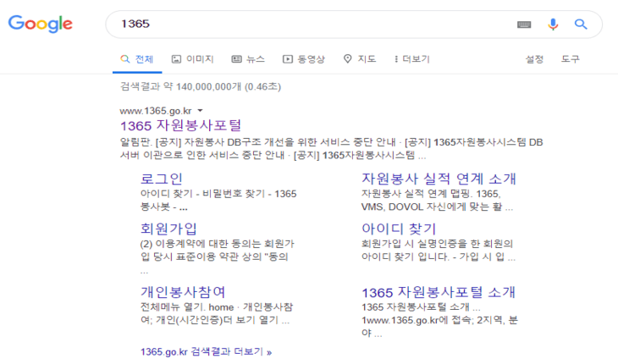Click the Google logo

(40, 24)
